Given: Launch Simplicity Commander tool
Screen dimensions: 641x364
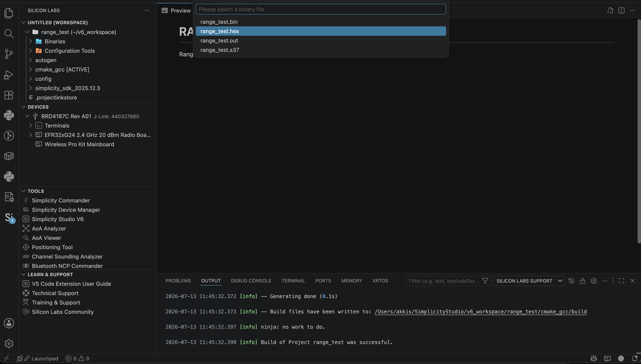Looking at the screenshot, I should 61,200.
